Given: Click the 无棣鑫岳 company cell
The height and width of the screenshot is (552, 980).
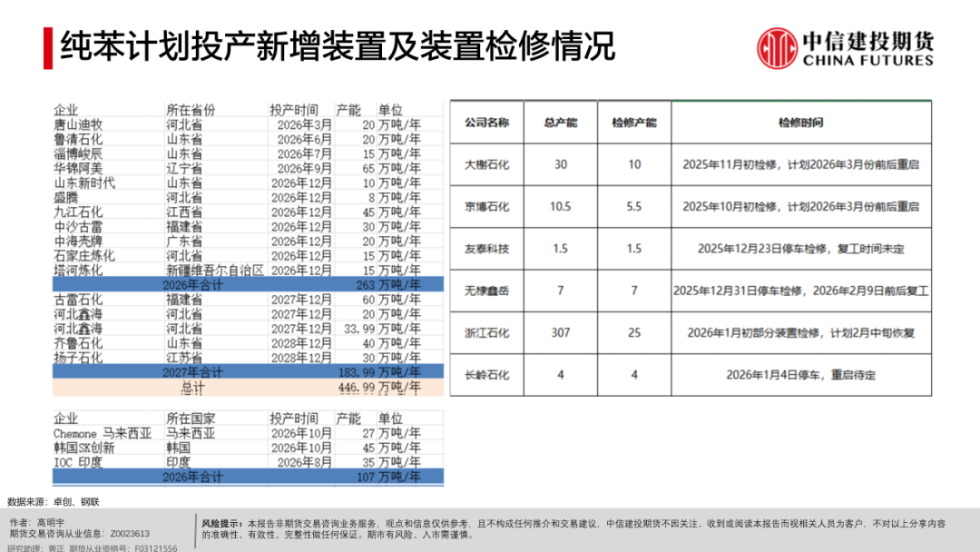Looking at the screenshot, I should [487, 291].
